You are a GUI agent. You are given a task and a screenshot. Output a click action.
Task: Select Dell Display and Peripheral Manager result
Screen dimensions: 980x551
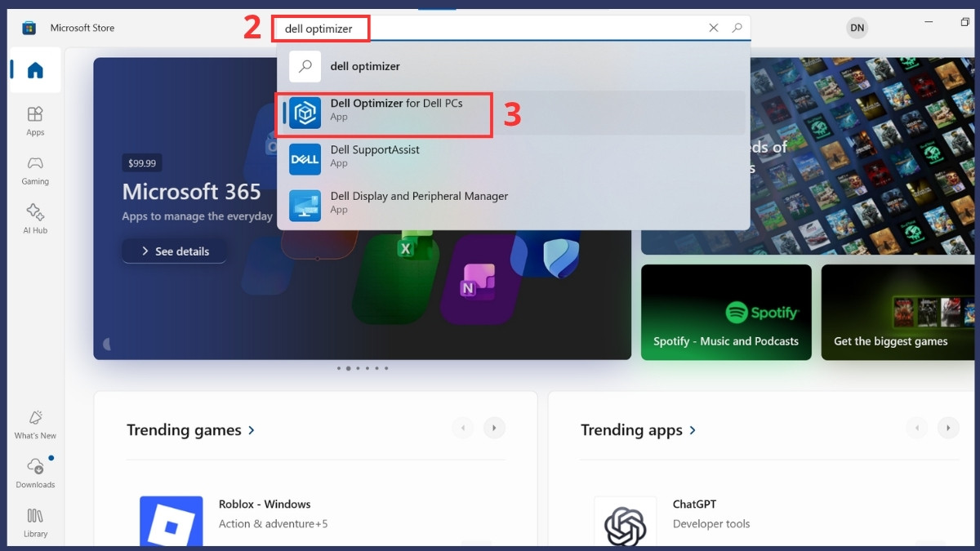coord(514,205)
